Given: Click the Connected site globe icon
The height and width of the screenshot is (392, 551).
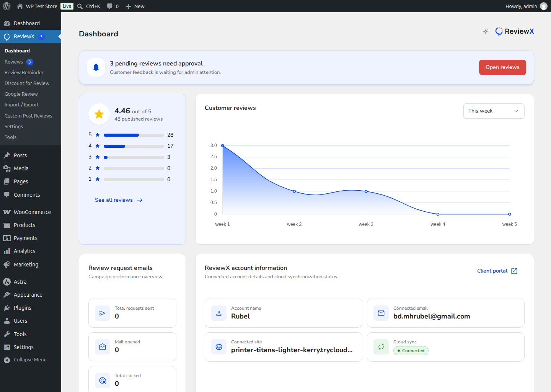Looking at the screenshot, I should [219, 347].
